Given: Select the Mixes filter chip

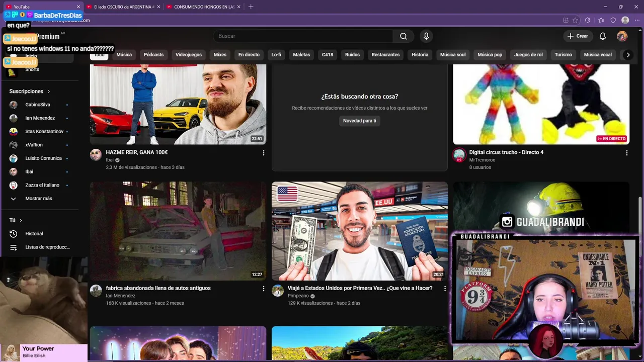Looking at the screenshot, I should (220, 55).
